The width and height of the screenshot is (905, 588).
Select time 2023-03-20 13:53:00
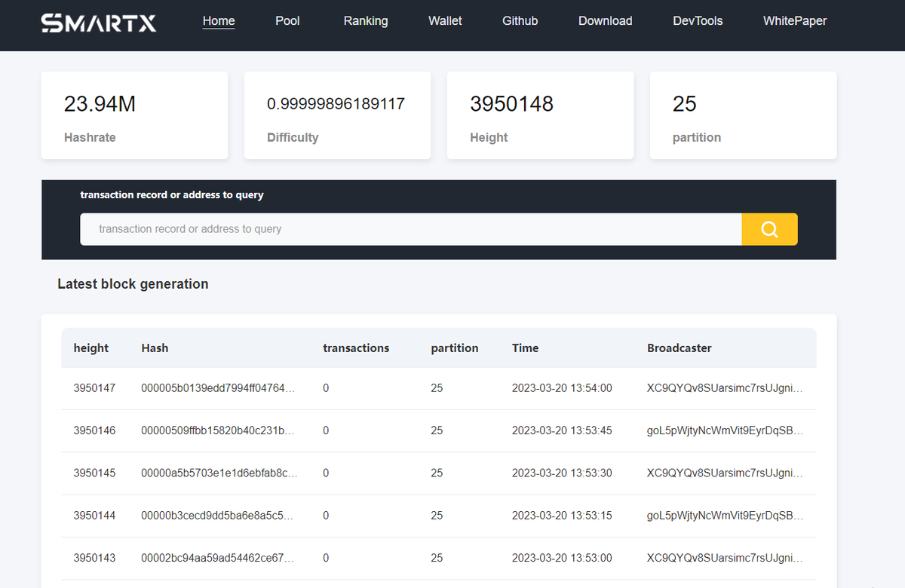tap(562, 559)
